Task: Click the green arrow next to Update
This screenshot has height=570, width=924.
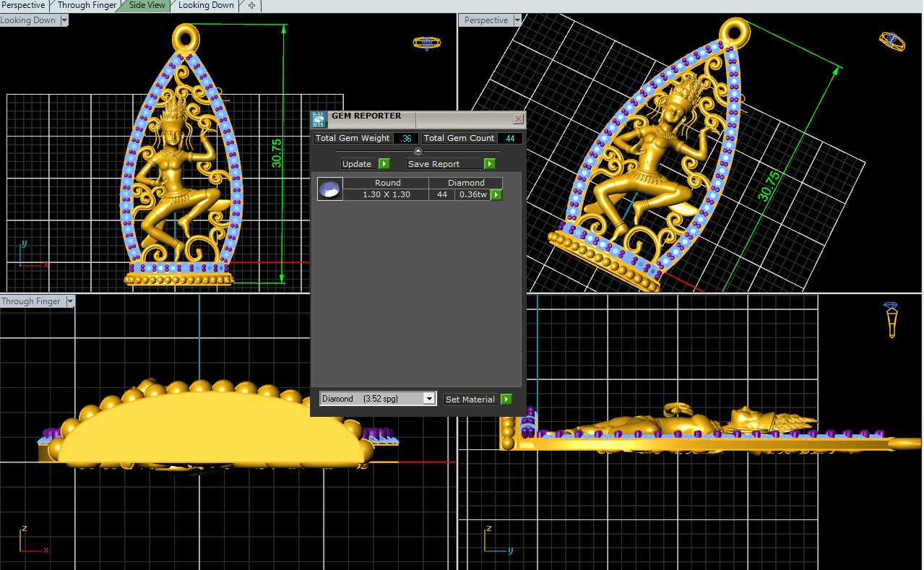Action: [x=384, y=164]
